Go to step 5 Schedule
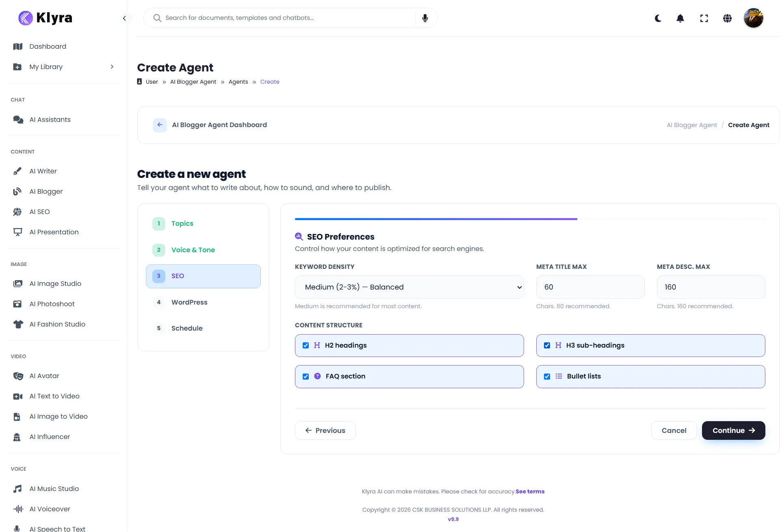Screen dimensions: 780x532 (x=203, y=328)
